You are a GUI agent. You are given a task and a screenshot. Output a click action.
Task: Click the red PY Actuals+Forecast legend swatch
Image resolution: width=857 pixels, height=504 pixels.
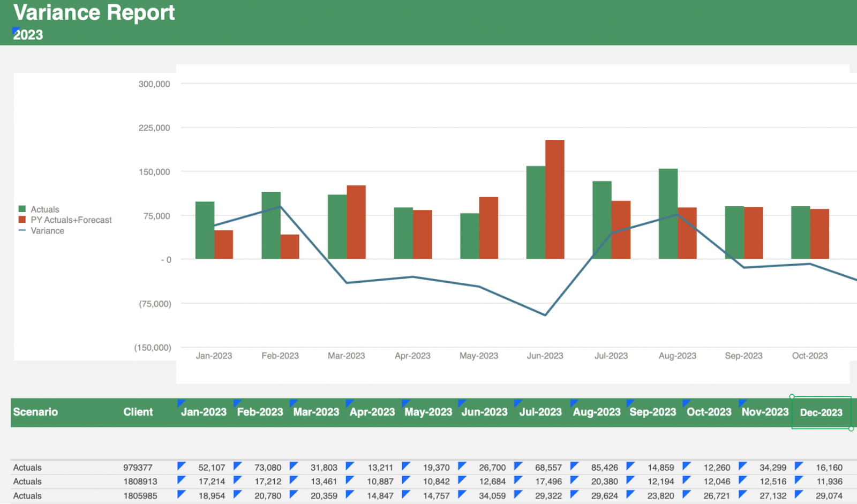click(22, 220)
